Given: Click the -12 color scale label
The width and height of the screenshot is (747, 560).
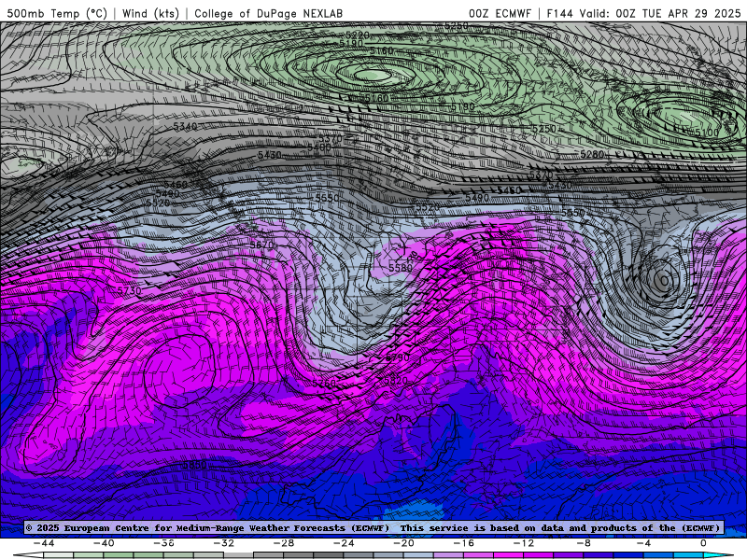Looking at the screenshot, I should tap(524, 543).
